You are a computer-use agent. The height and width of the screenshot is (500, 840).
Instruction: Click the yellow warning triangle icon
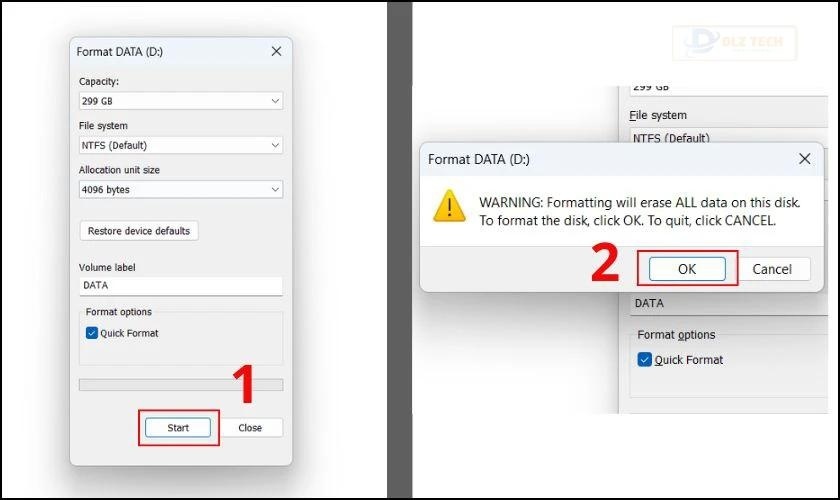pos(449,206)
